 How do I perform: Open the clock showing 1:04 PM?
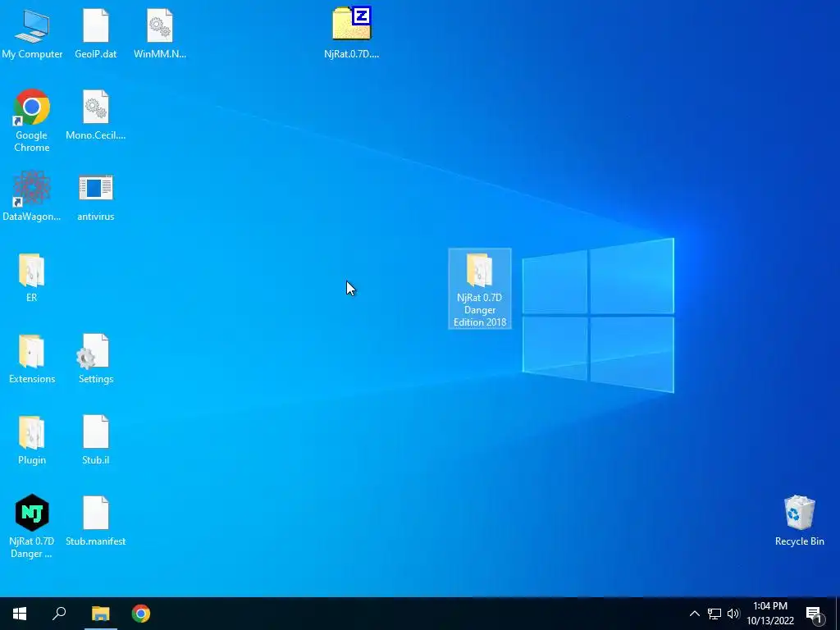click(770, 614)
